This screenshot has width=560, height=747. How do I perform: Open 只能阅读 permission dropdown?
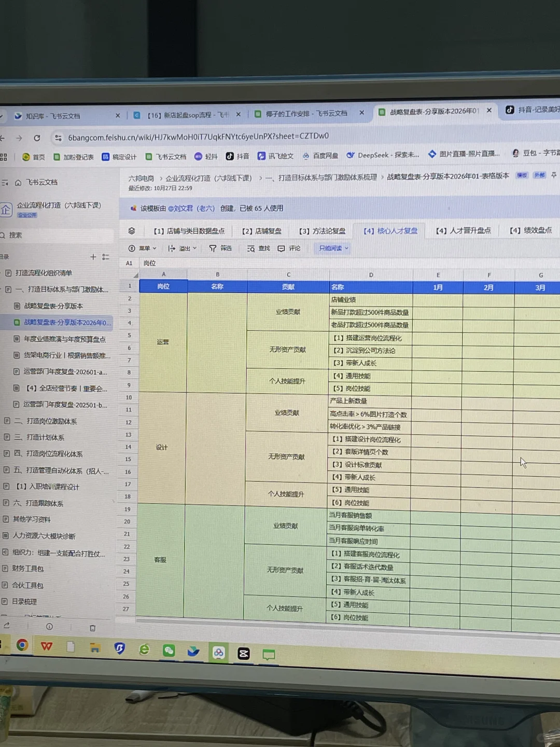(333, 248)
